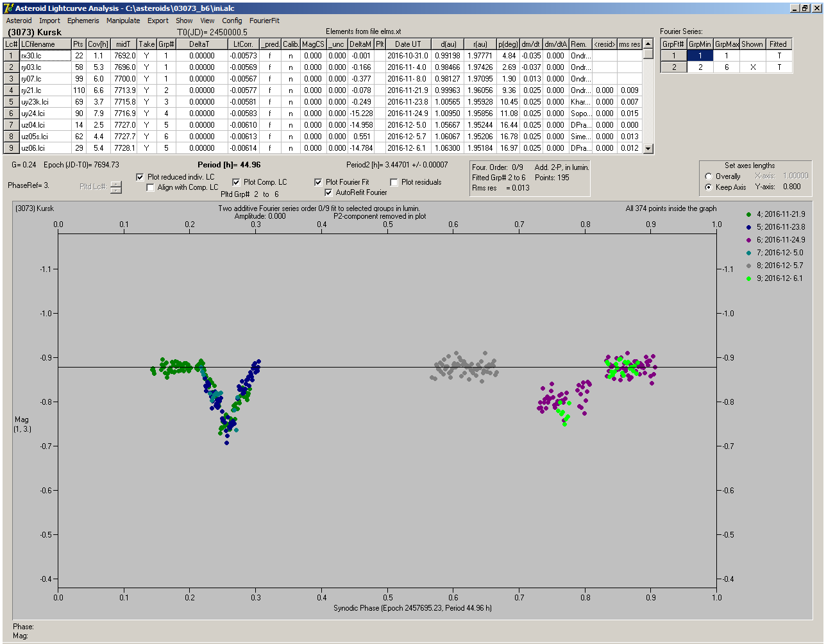
Task: Select the Overally axes radio button
Action: pos(709,176)
